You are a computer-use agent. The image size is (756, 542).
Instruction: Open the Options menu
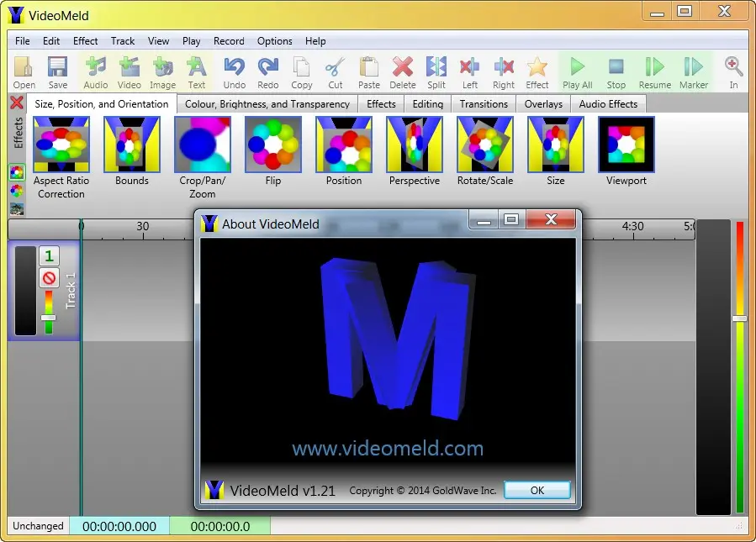click(x=274, y=41)
